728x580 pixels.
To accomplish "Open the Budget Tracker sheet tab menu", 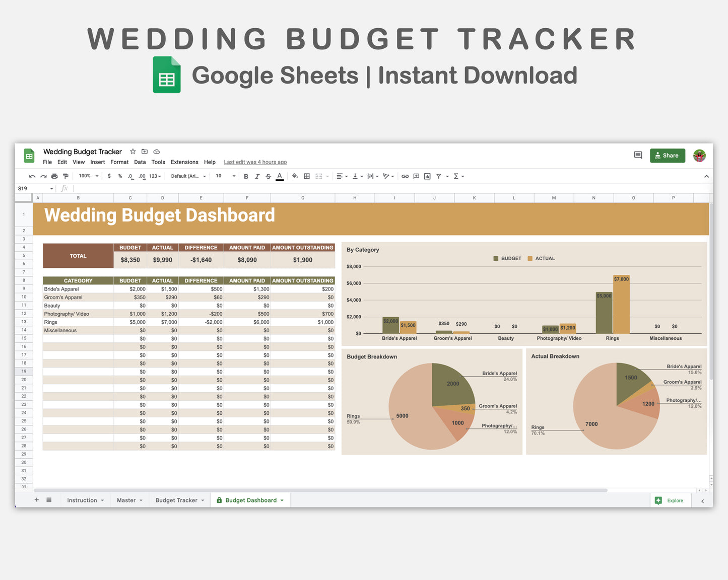I will click(x=203, y=500).
